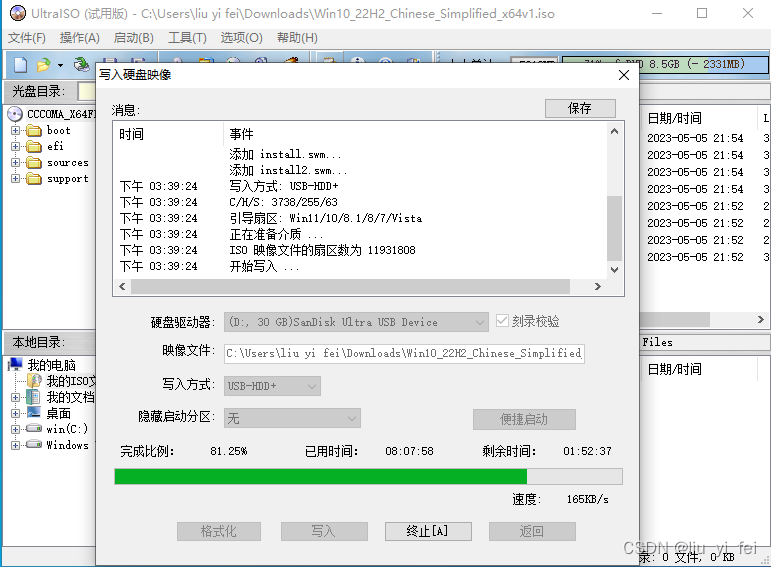Click the C/H/S: 3738/255/63 log entry
The height and width of the screenshot is (567, 771).
[x=283, y=202]
